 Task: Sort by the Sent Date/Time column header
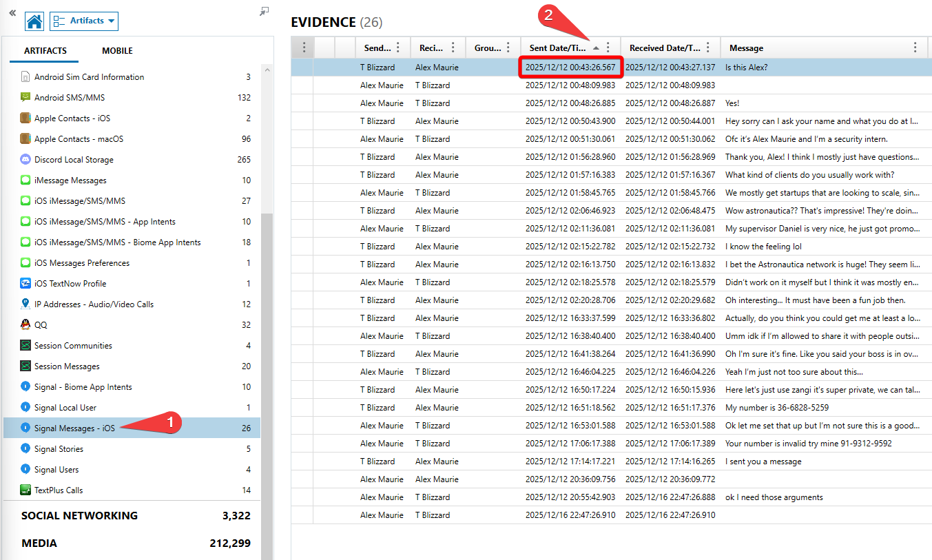(558, 48)
